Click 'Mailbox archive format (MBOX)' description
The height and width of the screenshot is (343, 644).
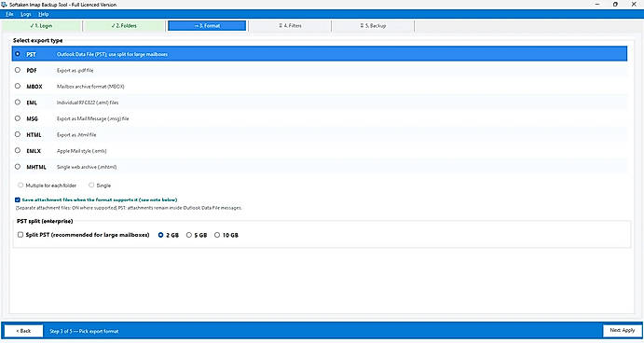(90, 87)
